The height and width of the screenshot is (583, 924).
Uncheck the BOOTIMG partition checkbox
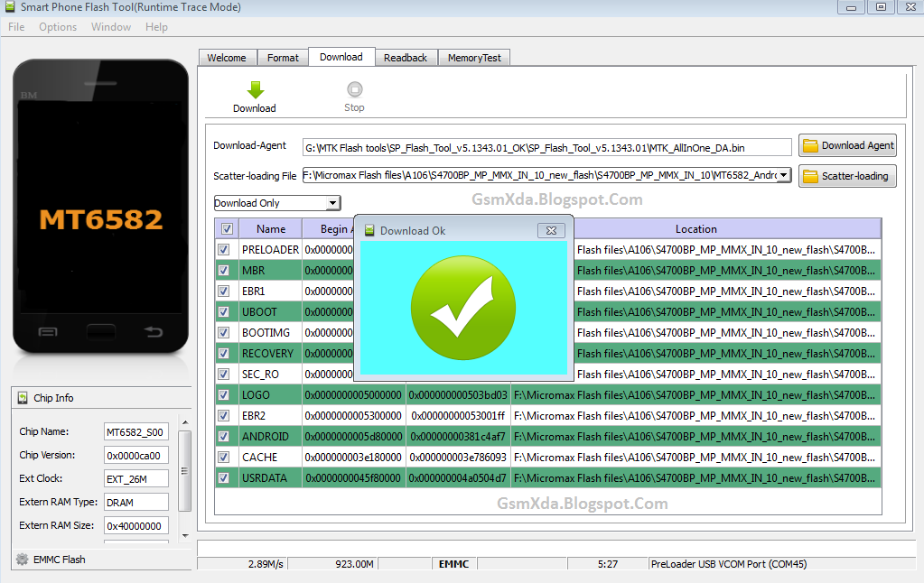(224, 333)
